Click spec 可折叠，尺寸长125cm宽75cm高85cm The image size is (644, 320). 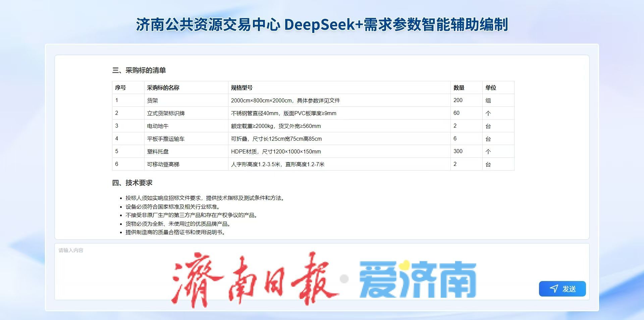276,139
